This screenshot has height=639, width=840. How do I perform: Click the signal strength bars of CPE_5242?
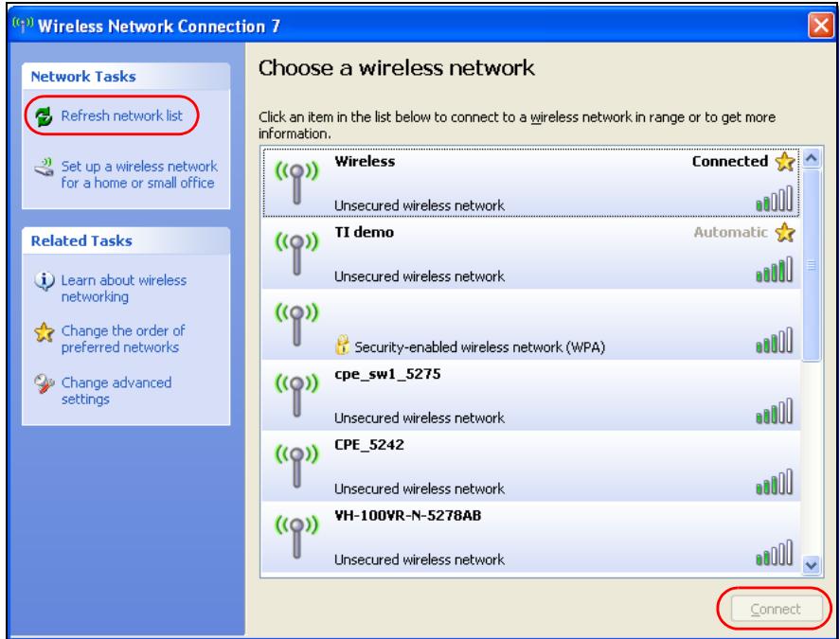click(x=774, y=481)
